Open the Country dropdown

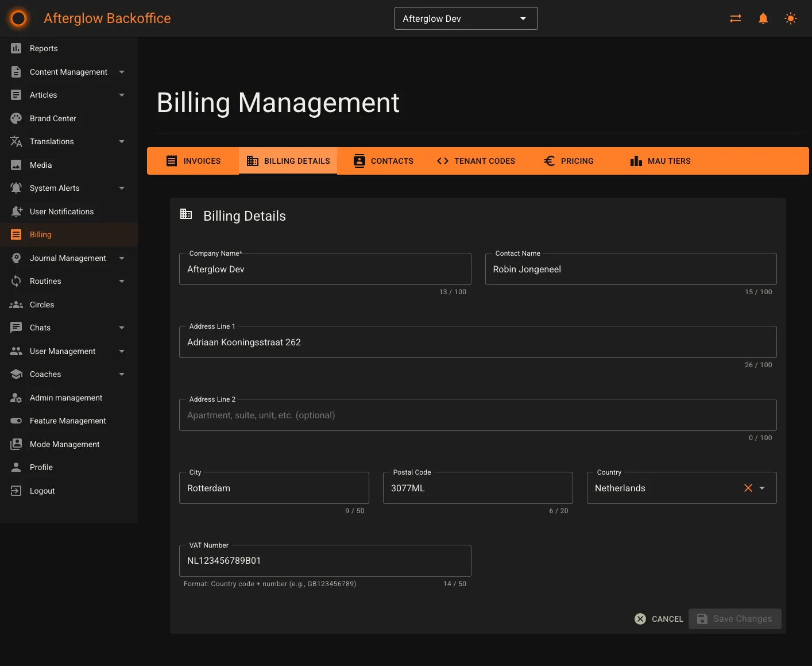[x=762, y=487]
